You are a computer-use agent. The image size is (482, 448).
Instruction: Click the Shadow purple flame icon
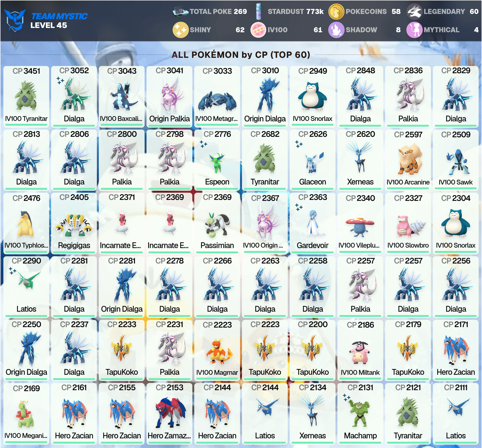tap(336, 30)
